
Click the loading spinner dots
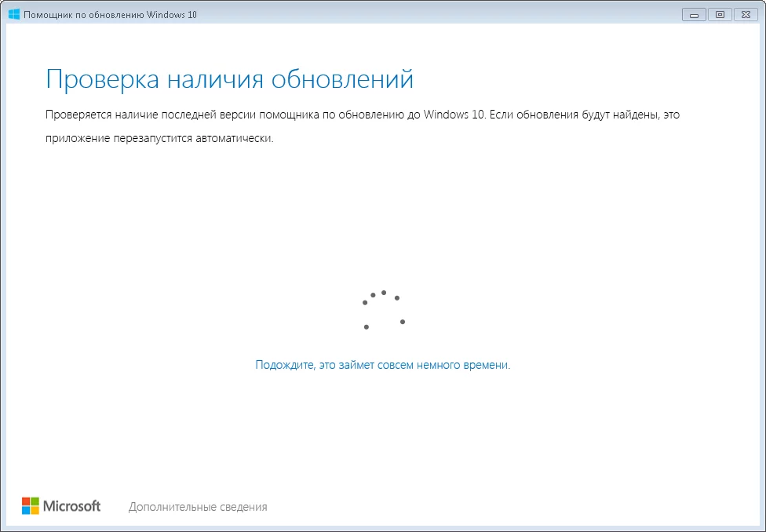384,310
